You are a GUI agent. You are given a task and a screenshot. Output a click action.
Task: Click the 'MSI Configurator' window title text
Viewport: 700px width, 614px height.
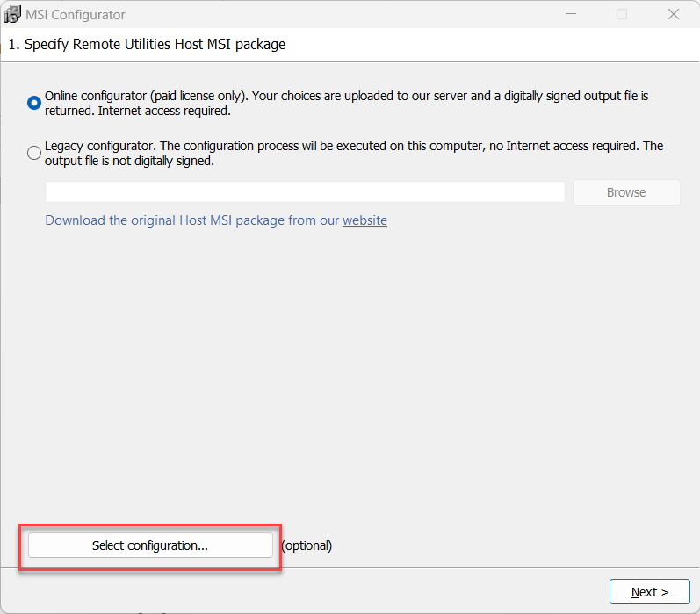[x=75, y=14]
